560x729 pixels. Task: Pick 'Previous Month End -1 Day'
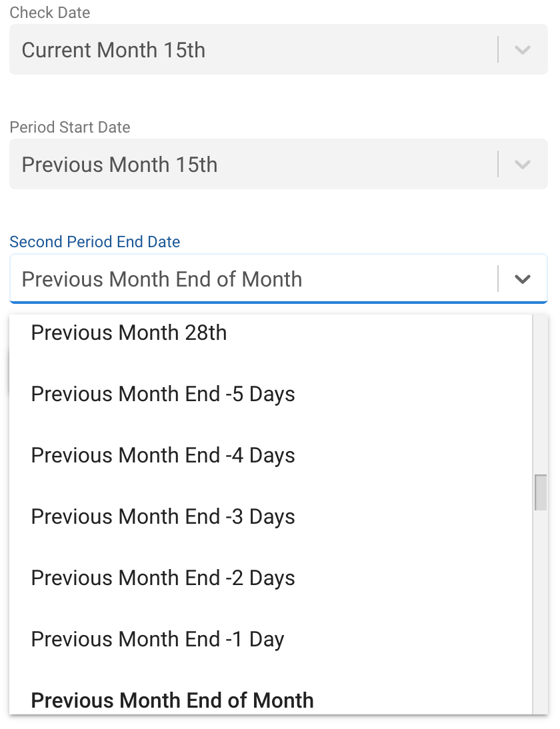157,639
